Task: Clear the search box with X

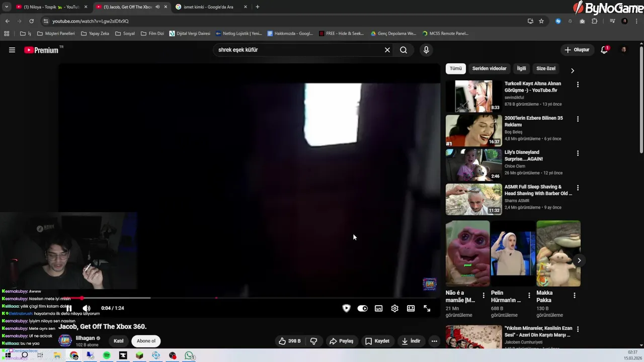Action: click(387, 50)
